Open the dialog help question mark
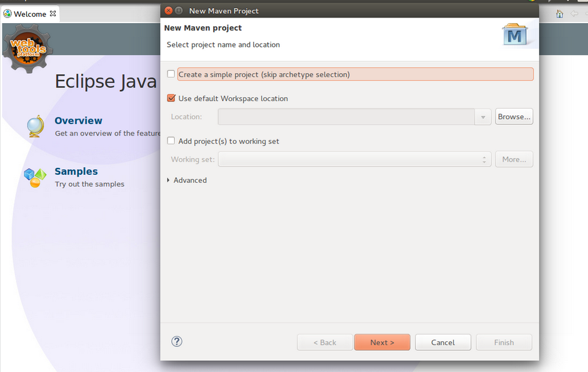Image resolution: width=588 pixels, height=372 pixels. pyautogui.click(x=177, y=341)
